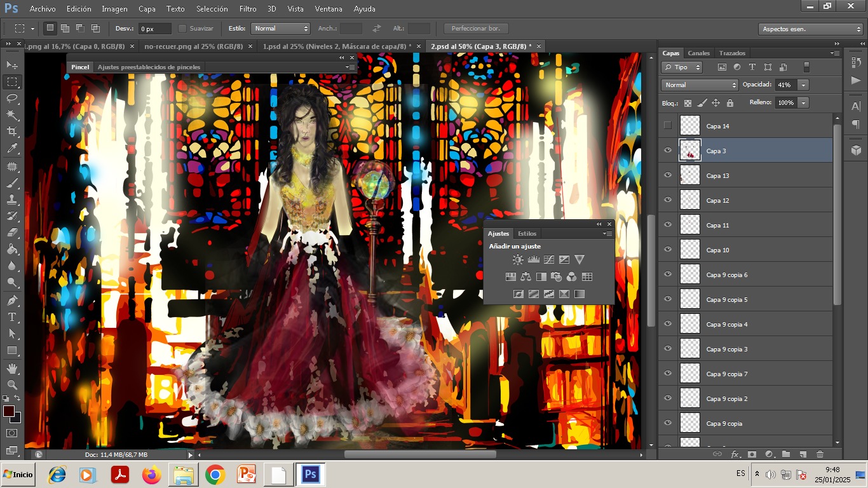Switch to the Estilos tab
The height and width of the screenshot is (488, 868).
click(527, 234)
